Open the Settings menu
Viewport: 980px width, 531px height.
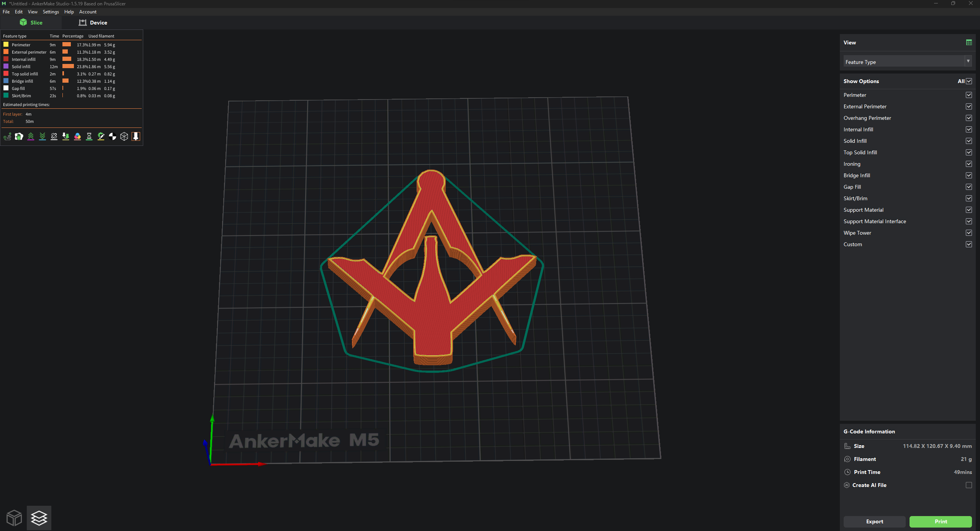(51, 12)
